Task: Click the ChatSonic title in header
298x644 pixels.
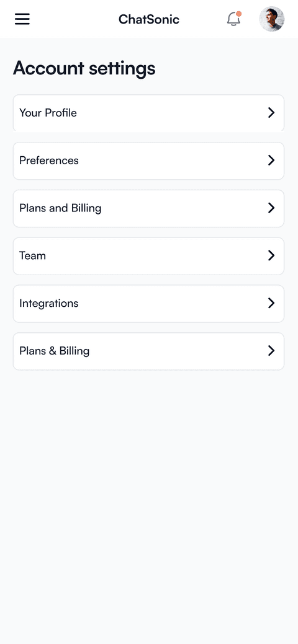Action: tap(149, 19)
